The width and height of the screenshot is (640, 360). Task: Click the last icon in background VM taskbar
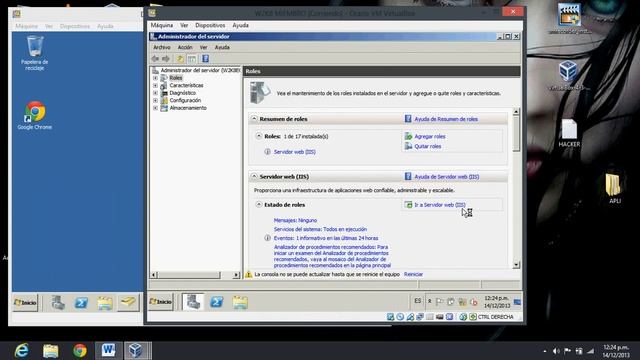[x=128, y=302]
